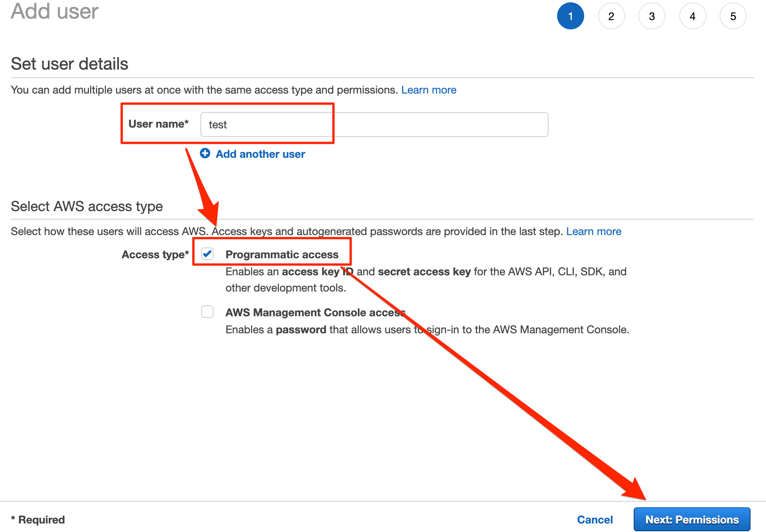The image size is (766, 532).
Task: Open Learn more link about access type
Action: point(594,231)
